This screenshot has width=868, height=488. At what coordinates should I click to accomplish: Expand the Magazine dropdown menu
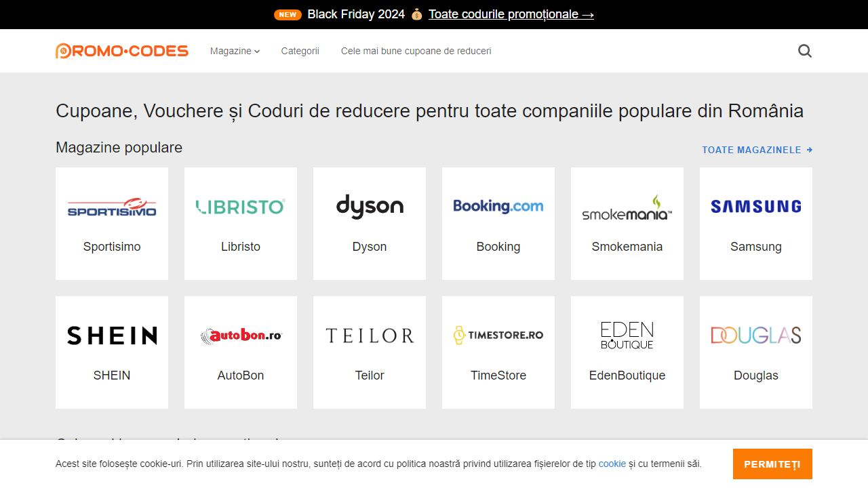point(235,51)
